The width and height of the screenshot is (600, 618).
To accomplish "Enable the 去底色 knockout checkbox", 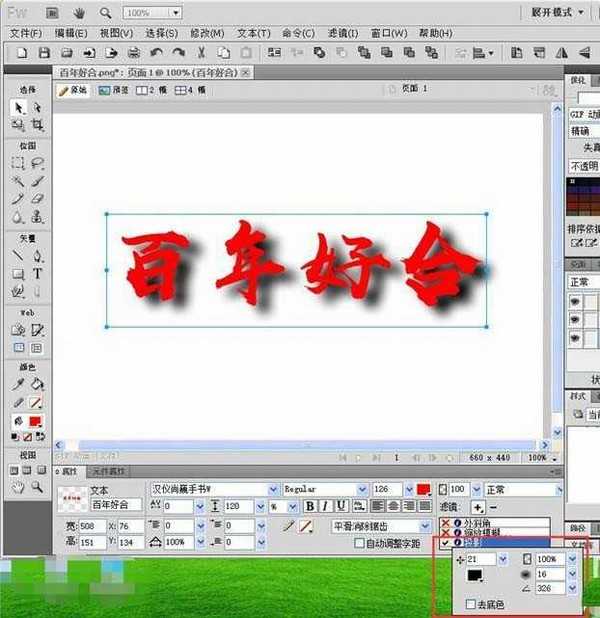I will pyautogui.click(x=471, y=604).
